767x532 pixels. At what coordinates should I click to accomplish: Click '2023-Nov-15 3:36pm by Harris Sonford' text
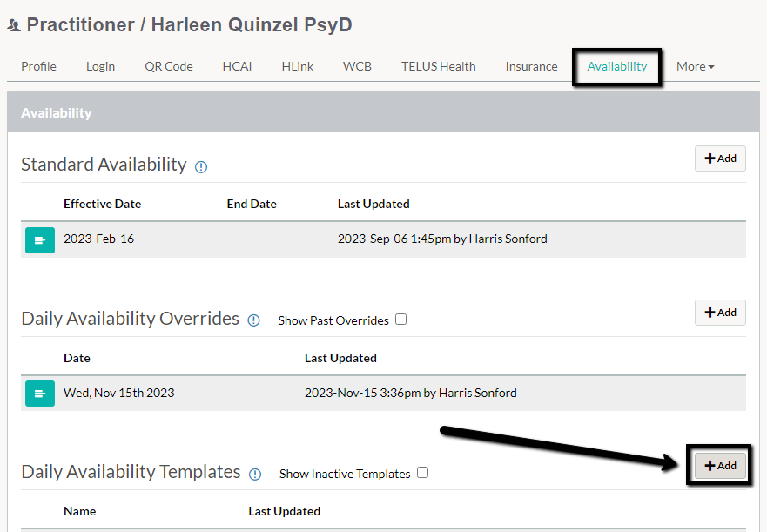(410, 393)
